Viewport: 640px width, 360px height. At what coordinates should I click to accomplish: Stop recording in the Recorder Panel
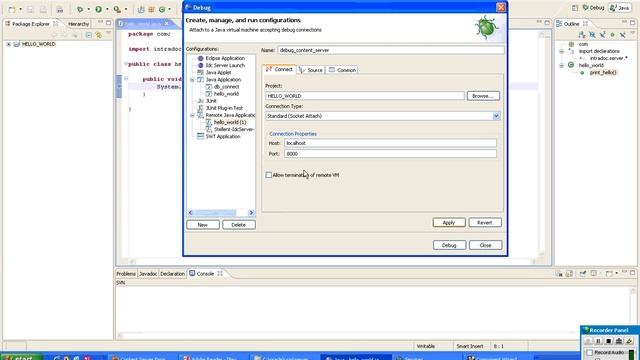609,341
